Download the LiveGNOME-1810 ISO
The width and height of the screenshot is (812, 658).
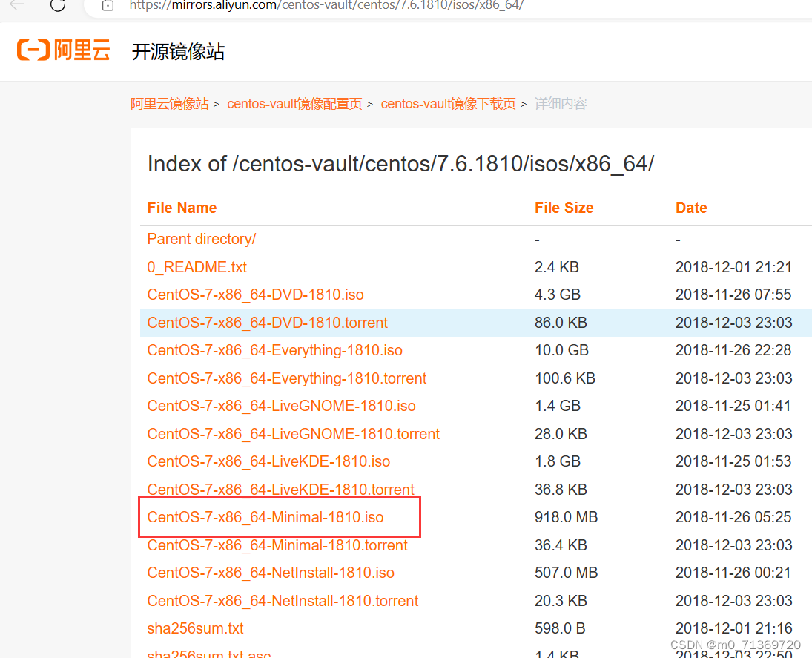tap(281, 406)
